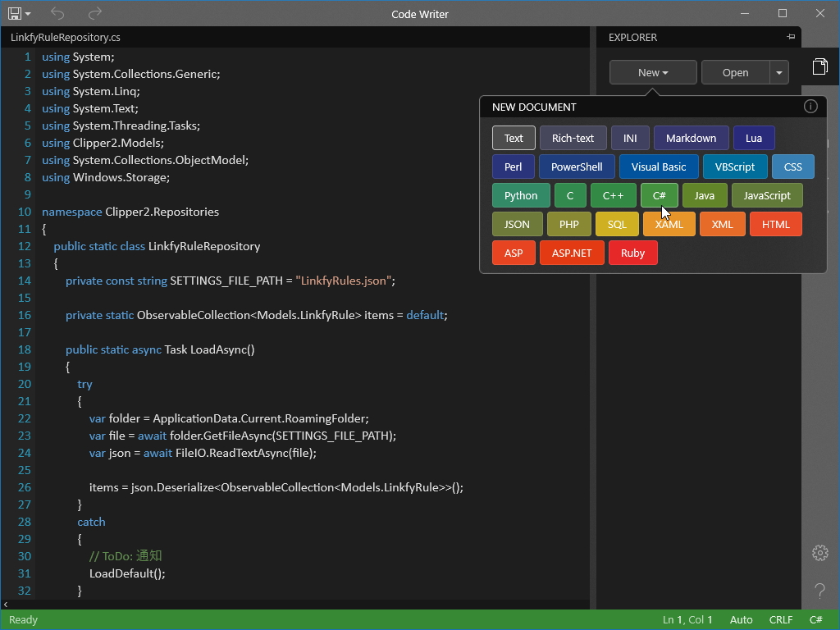Choose PHP as new document type

tap(569, 224)
